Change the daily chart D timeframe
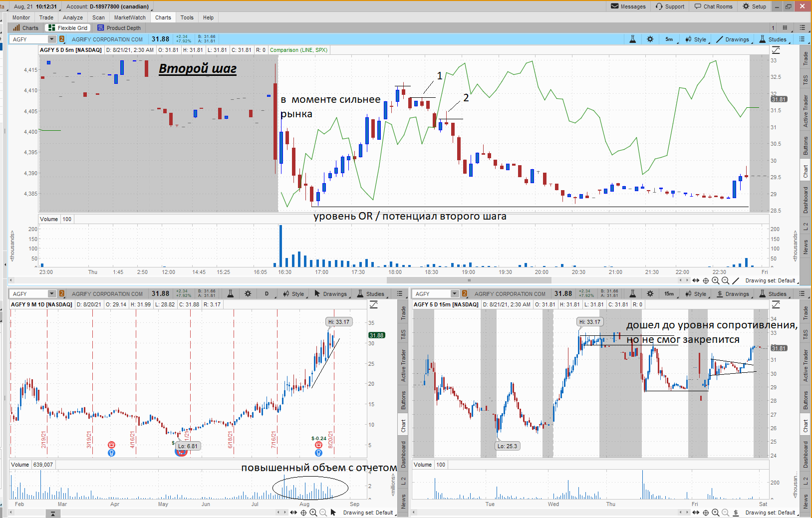 [x=267, y=294]
